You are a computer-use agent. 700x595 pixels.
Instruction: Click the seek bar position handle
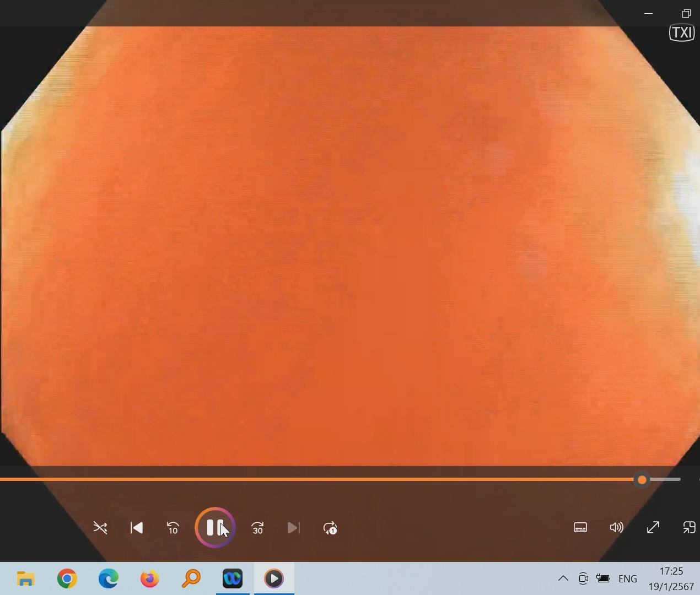pyautogui.click(x=642, y=480)
